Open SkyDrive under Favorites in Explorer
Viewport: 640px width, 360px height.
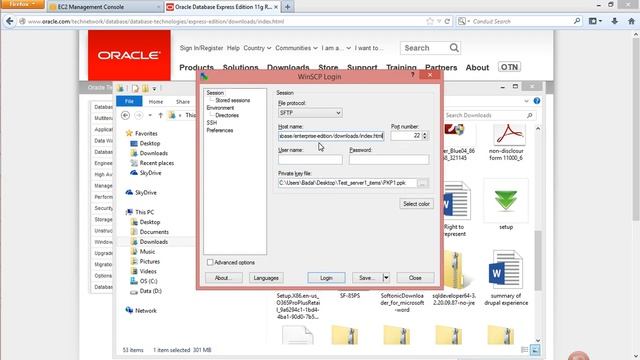tap(150, 173)
